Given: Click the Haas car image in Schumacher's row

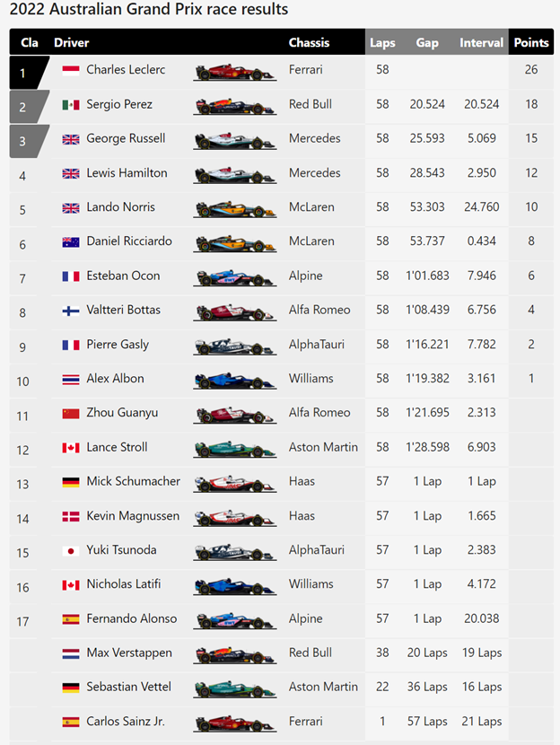Looking at the screenshot, I should coord(234,483).
